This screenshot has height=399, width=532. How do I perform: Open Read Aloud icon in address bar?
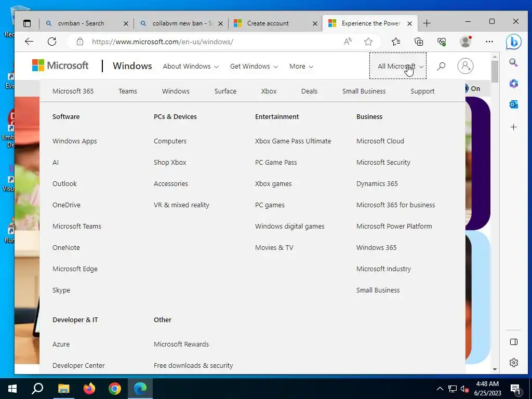point(348,42)
